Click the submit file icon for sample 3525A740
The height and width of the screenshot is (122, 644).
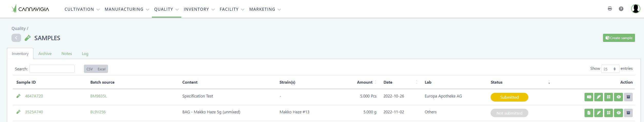tap(589, 113)
